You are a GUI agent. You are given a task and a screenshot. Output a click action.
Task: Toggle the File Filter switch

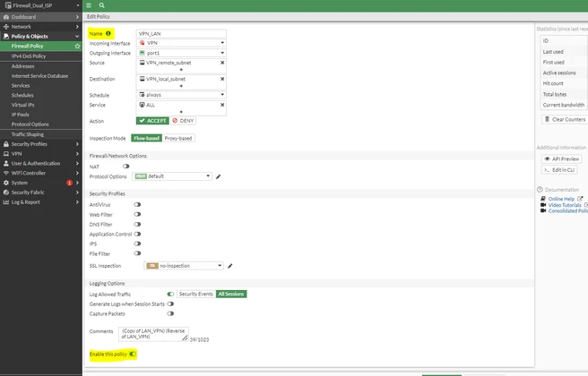137,253
